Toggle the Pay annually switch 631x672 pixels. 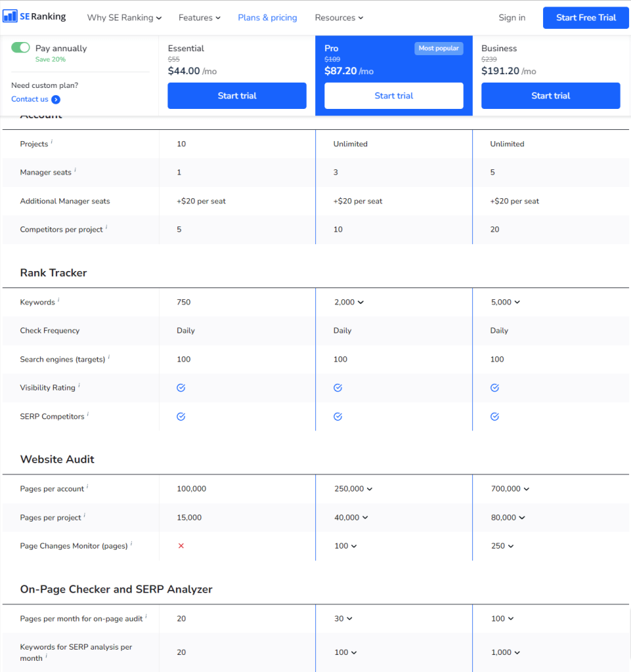click(x=20, y=47)
